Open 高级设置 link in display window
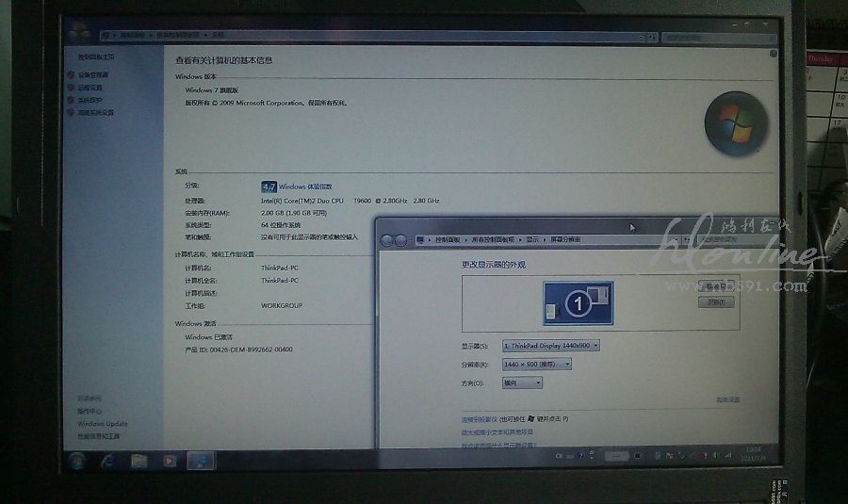Image resolution: width=848 pixels, height=504 pixels. (727, 399)
